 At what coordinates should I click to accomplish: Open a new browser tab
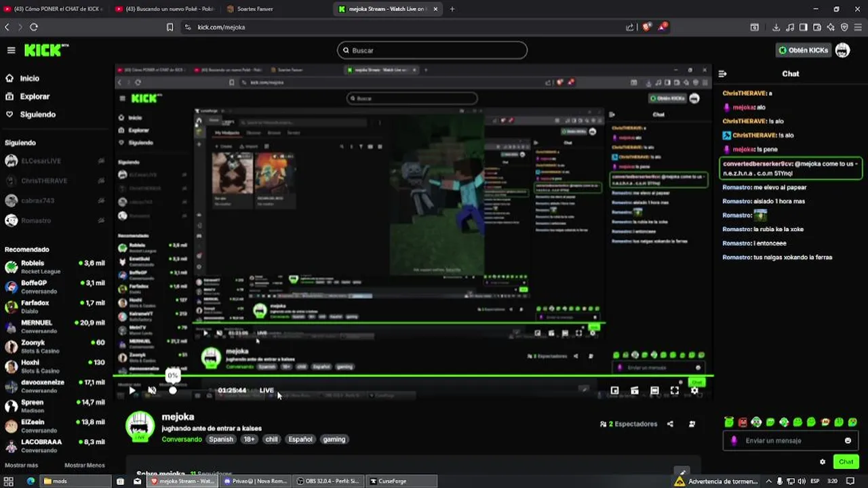click(x=452, y=9)
